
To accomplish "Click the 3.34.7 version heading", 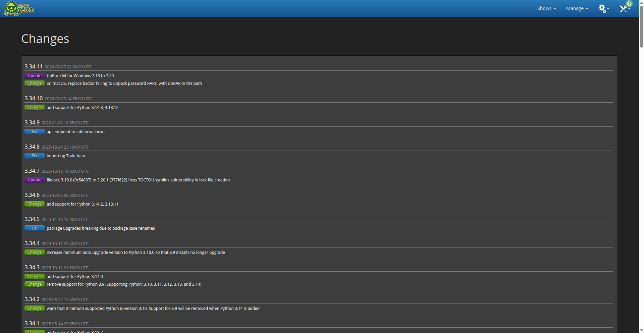I will point(32,171).
